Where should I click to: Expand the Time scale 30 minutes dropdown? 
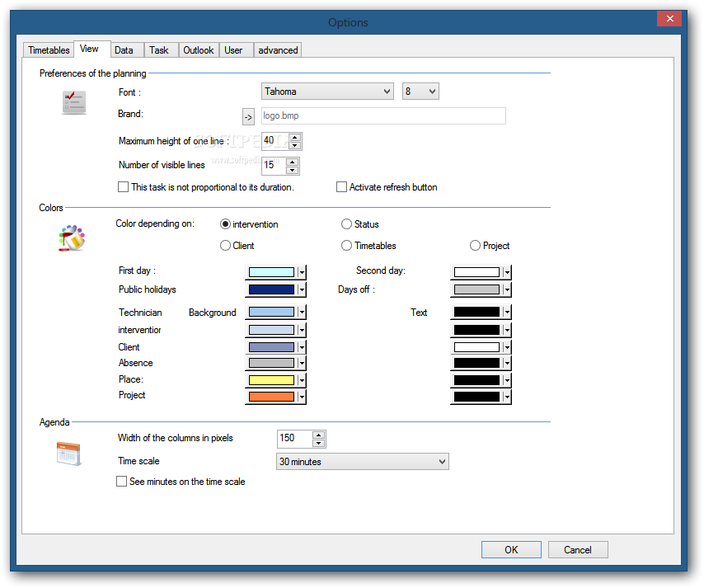(362, 462)
